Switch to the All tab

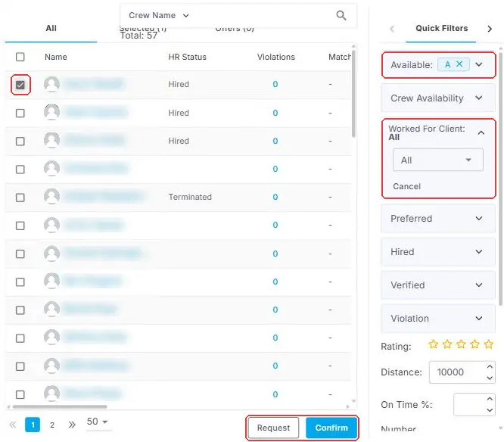(x=51, y=28)
